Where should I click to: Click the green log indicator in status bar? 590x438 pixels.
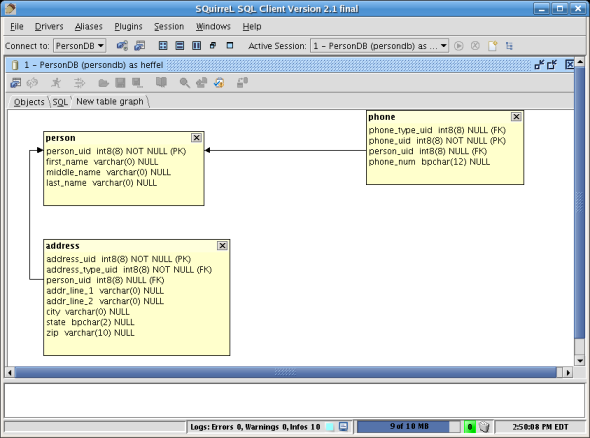click(x=470, y=427)
